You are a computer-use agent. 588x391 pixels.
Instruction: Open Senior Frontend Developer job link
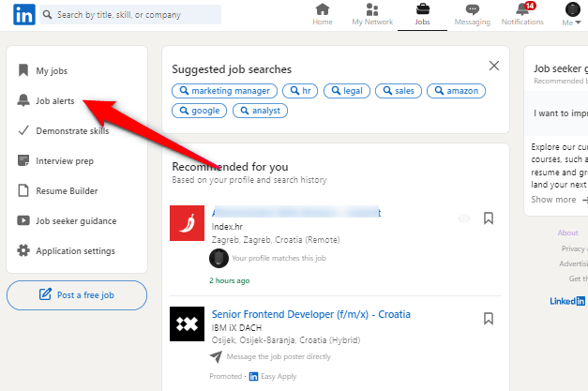[x=310, y=314]
